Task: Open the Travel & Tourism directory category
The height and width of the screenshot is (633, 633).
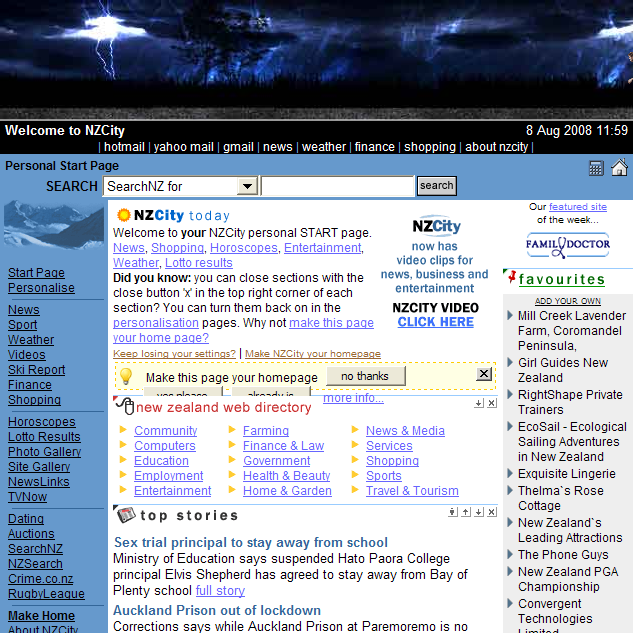Action: pyautogui.click(x=412, y=490)
